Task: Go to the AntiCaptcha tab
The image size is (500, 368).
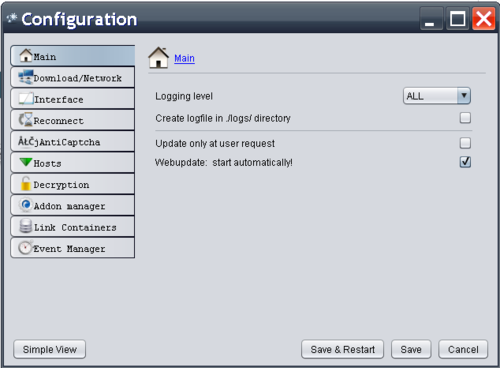Action: (73, 141)
